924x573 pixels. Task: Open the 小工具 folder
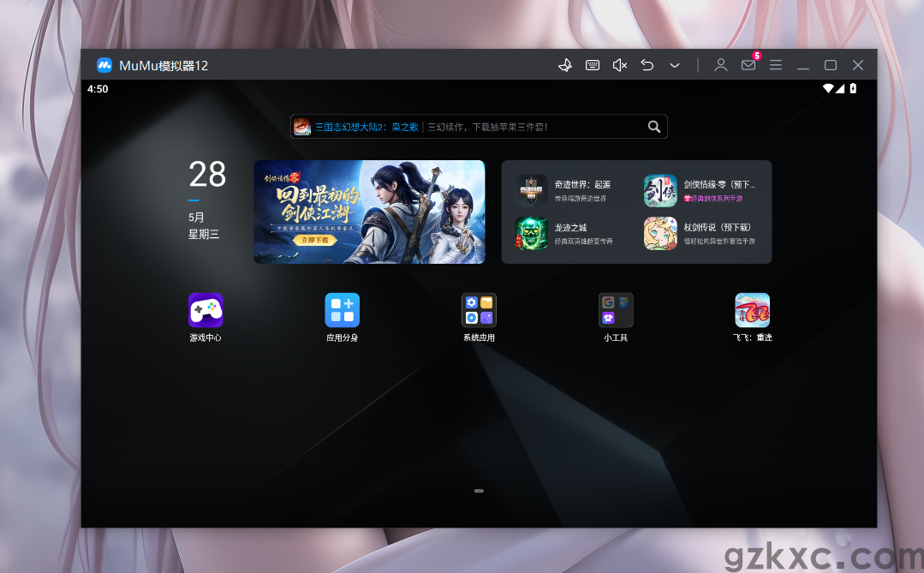[x=616, y=310]
